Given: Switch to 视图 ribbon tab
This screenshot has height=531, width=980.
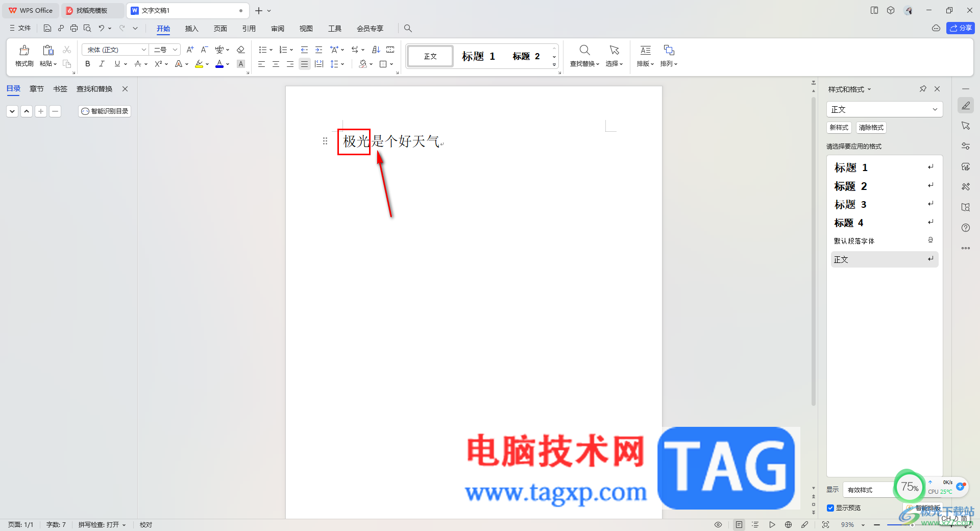Looking at the screenshot, I should pyautogui.click(x=306, y=29).
